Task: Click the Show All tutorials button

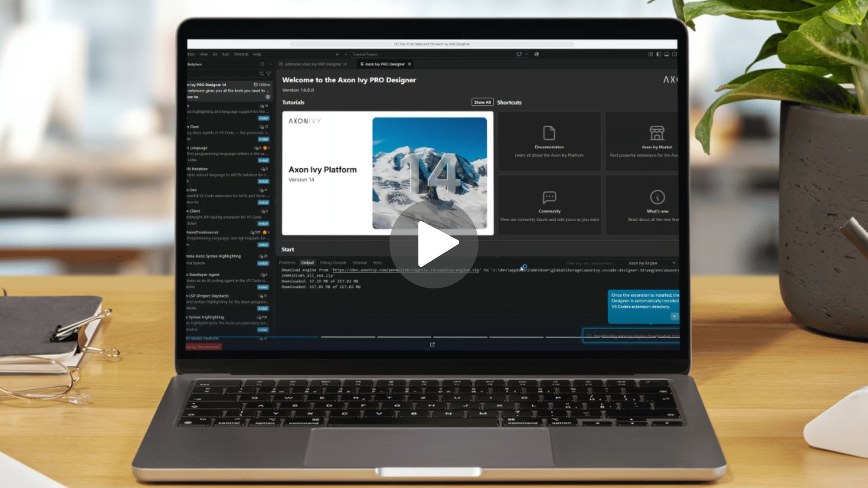Action: tap(482, 102)
